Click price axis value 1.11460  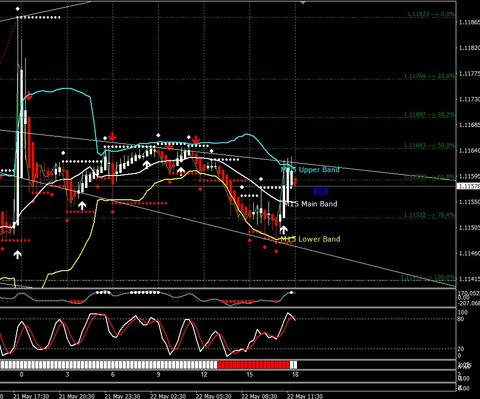coord(469,253)
